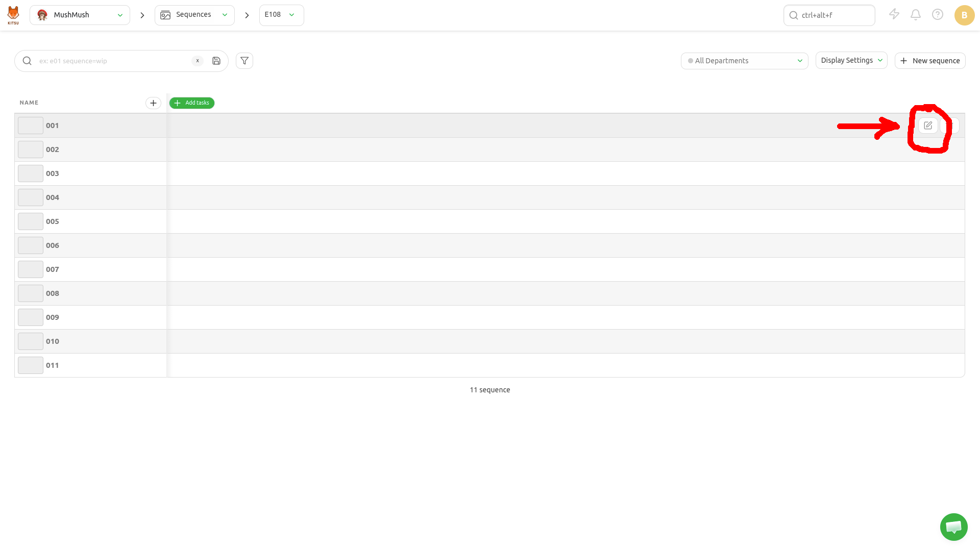Open the E108 episode dropdown

point(281,15)
